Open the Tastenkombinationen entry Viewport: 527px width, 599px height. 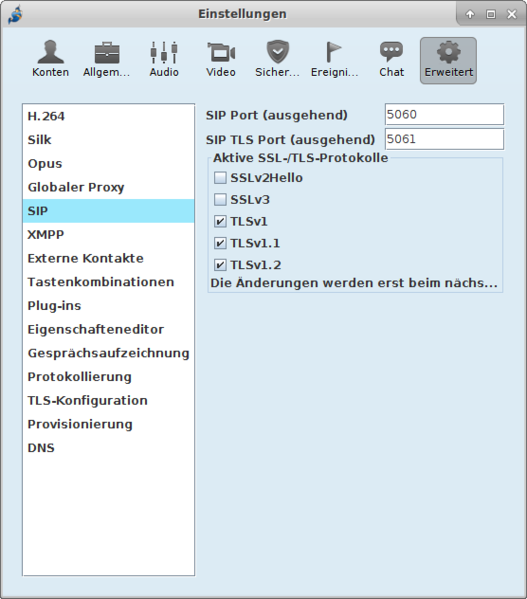[x=108, y=282]
